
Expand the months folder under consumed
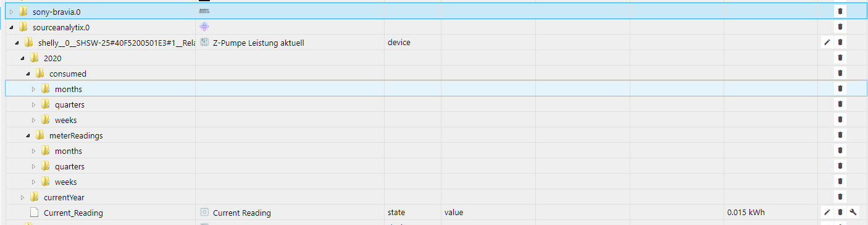[x=34, y=89]
